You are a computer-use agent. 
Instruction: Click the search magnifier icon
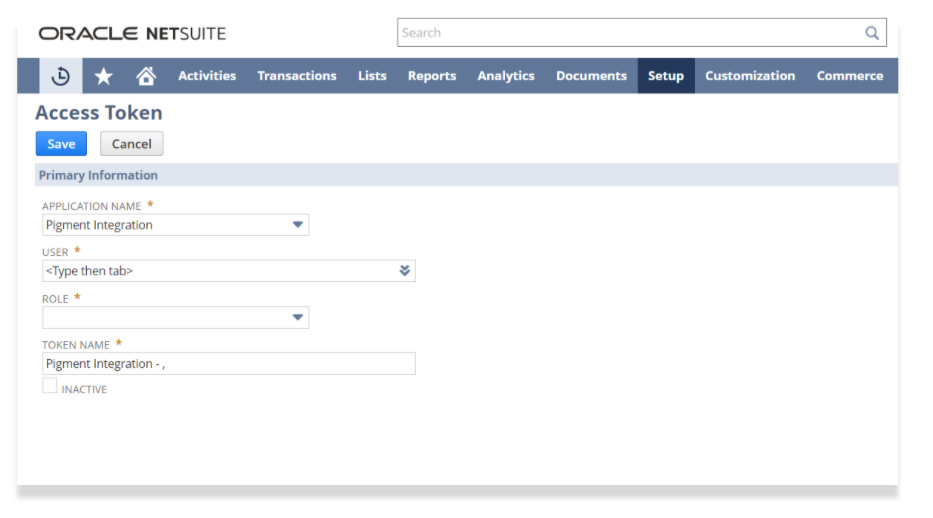tap(872, 33)
